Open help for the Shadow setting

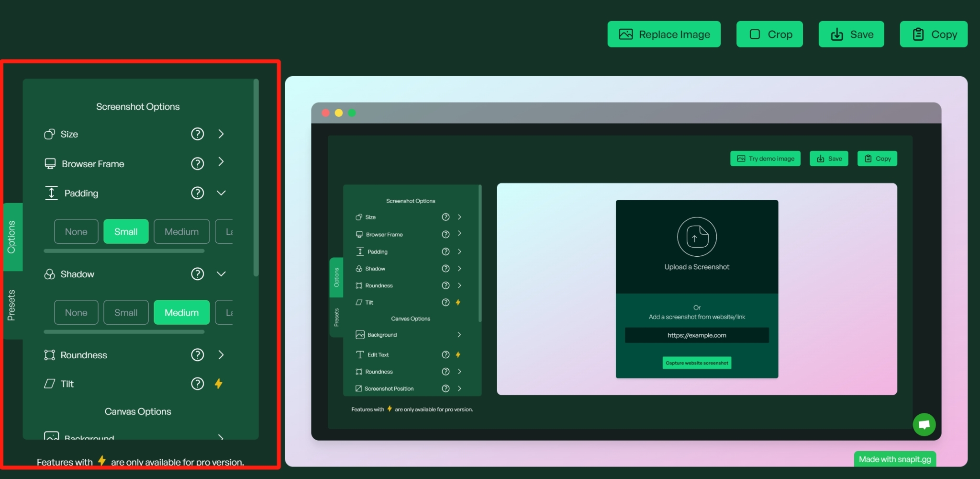tap(198, 274)
